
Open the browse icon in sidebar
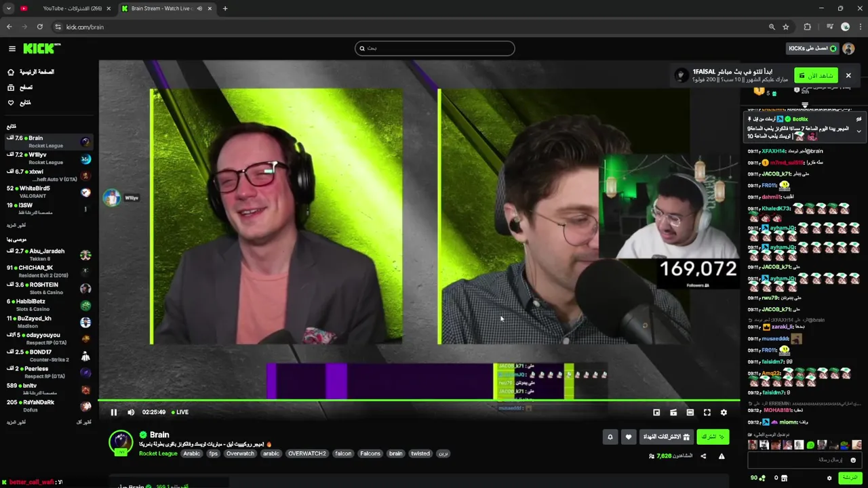(x=11, y=87)
